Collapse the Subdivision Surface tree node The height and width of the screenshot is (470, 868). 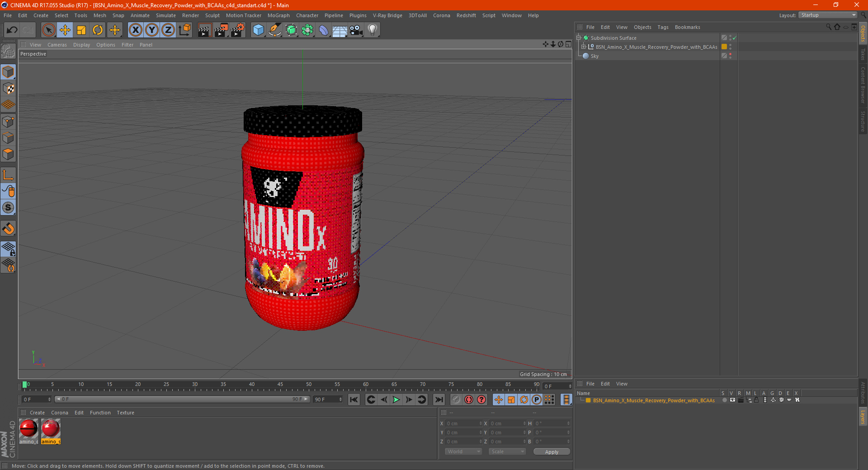[579, 38]
